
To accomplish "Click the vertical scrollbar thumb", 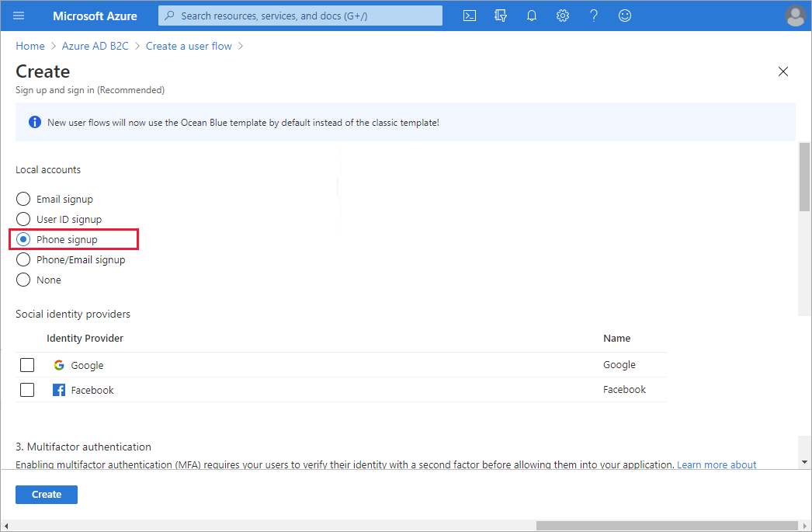I will tap(804, 177).
